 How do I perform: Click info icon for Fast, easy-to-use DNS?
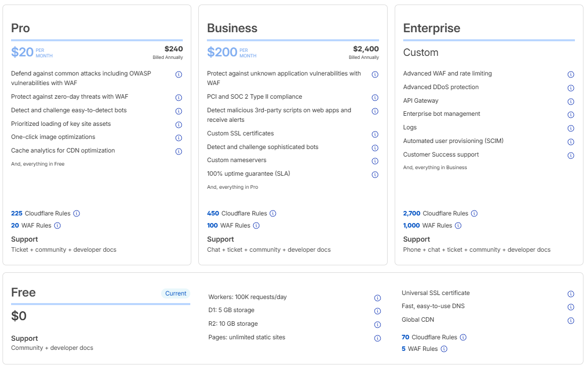coord(571,307)
